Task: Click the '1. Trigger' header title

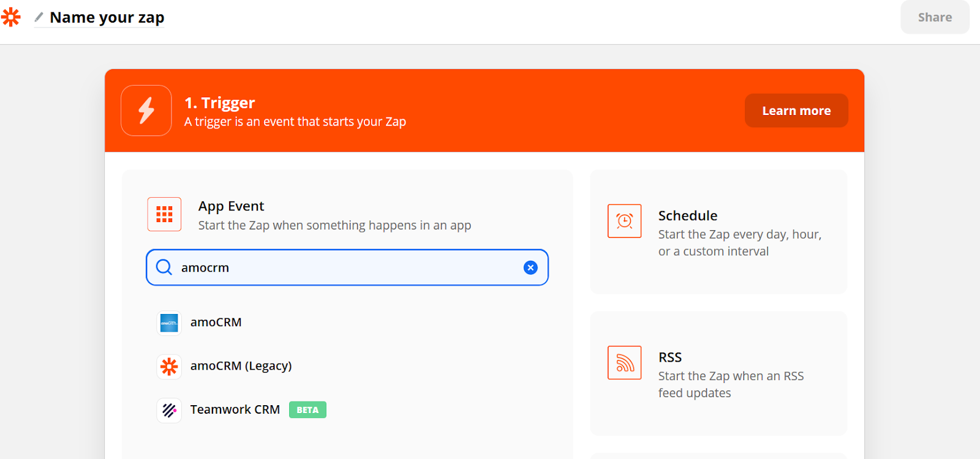Action: (219, 103)
